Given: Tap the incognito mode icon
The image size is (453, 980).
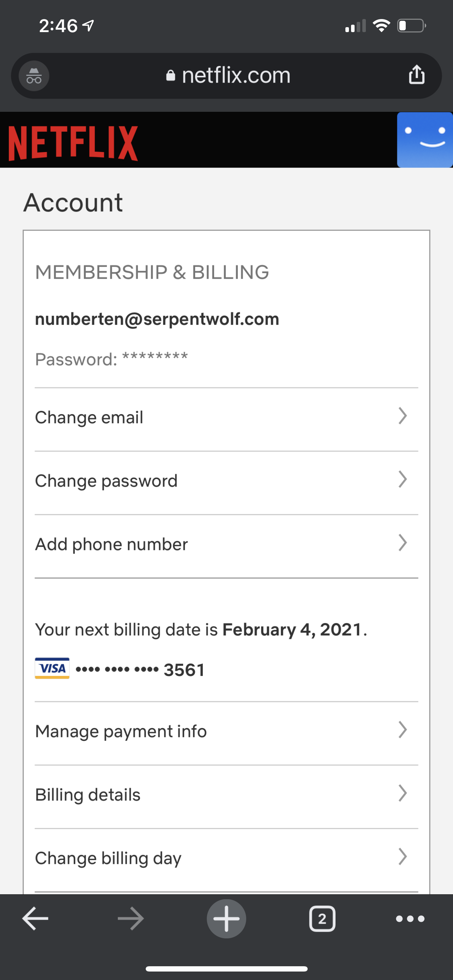Looking at the screenshot, I should (34, 76).
